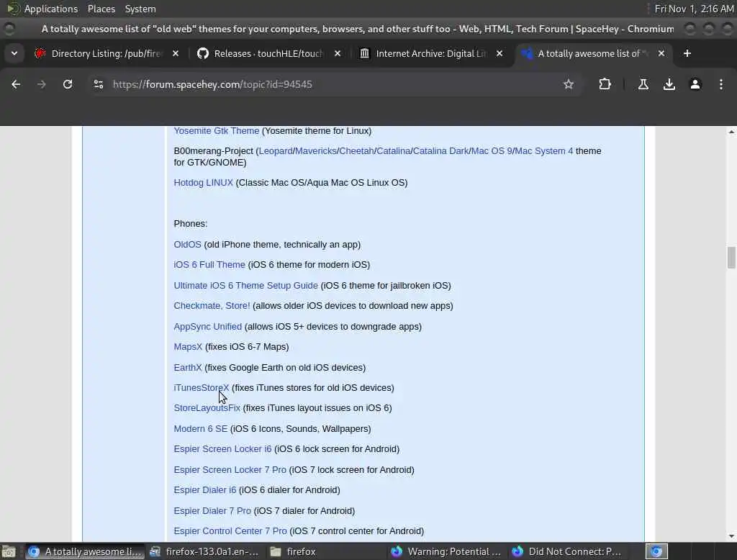
Task: Open the EarthX link
Action: pyautogui.click(x=188, y=367)
